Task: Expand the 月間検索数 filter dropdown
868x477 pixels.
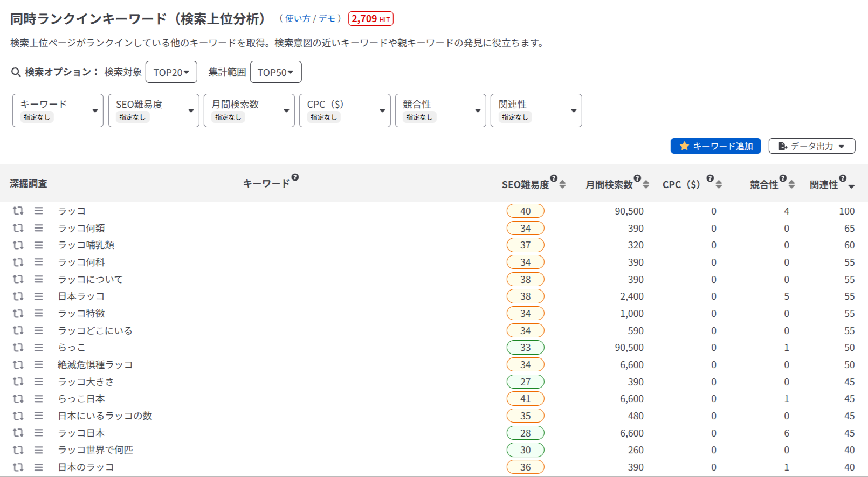Action: point(249,110)
